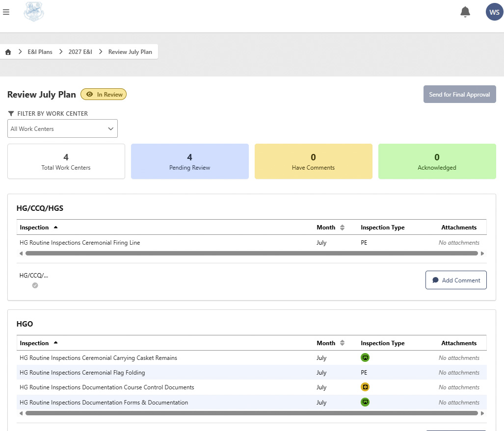Viewport: 504px width, 431px height.
Task: Sort HG/CCQ/HGS table by Inspection
Action: [39, 228]
